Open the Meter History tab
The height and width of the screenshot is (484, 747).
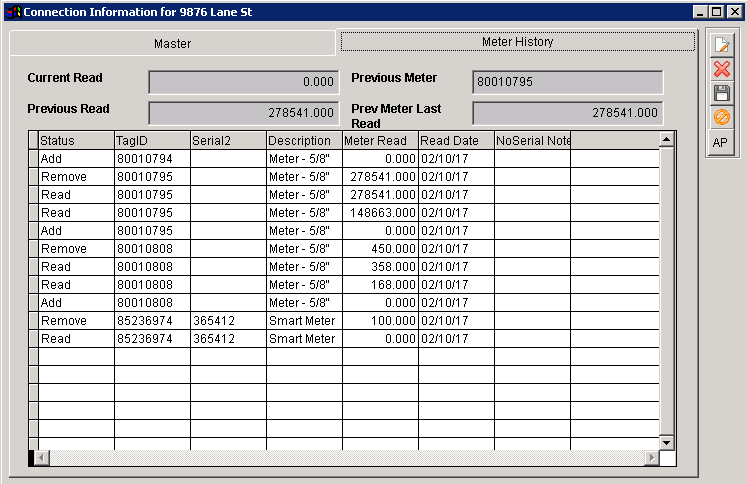coord(517,42)
